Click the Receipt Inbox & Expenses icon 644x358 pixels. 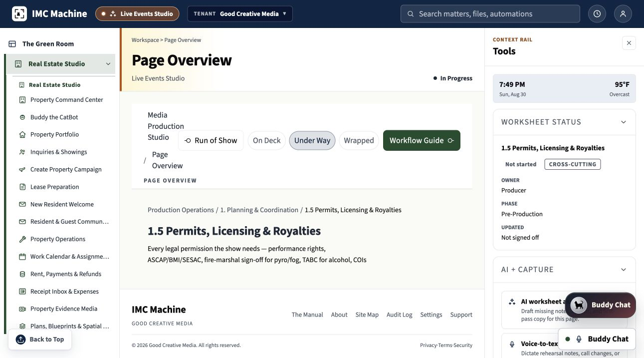coord(22,292)
